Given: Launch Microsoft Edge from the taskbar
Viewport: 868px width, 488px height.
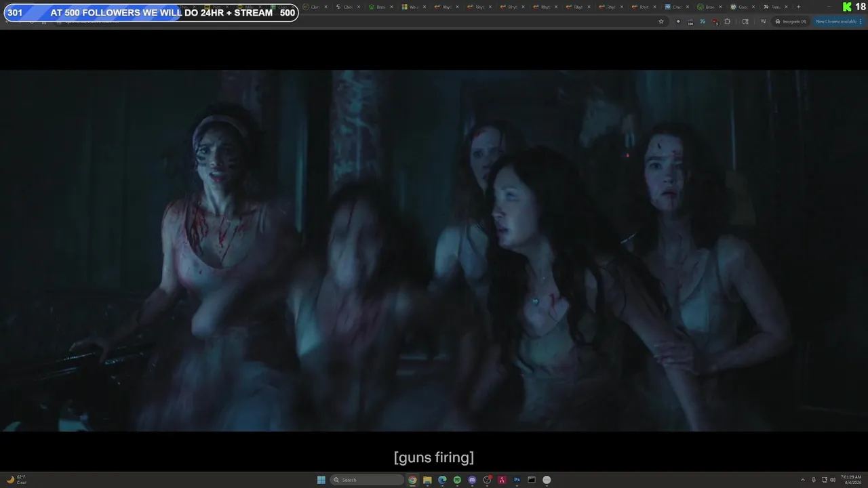Looking at the screenshot, I should [x=442, y=480].
